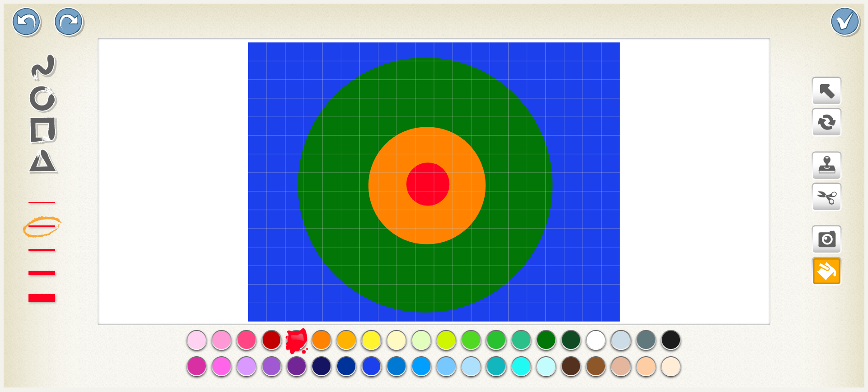Choose the scissors cut tool

(x=826, y=197)
